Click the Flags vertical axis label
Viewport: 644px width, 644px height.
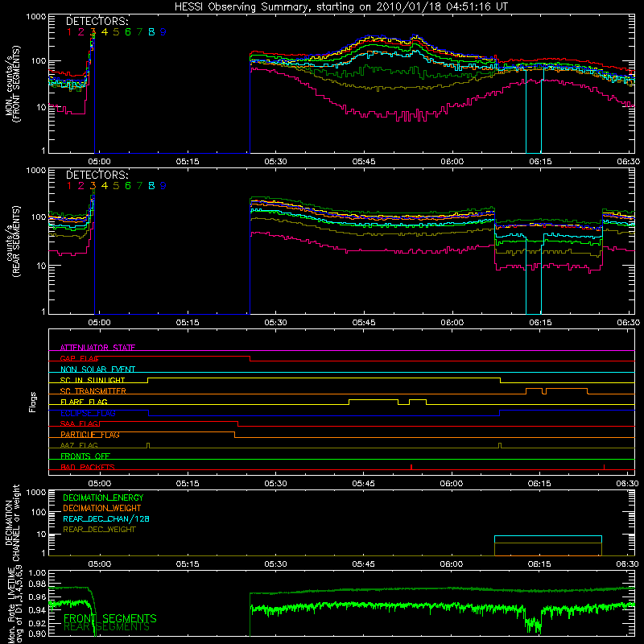click(x=33, y=402)
